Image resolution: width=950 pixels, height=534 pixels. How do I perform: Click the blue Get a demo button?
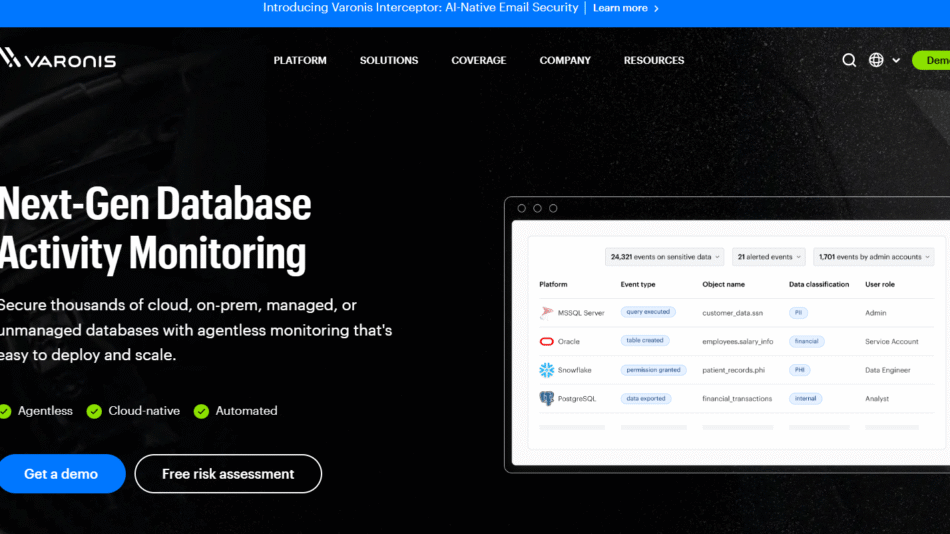[x=61, y=474]
